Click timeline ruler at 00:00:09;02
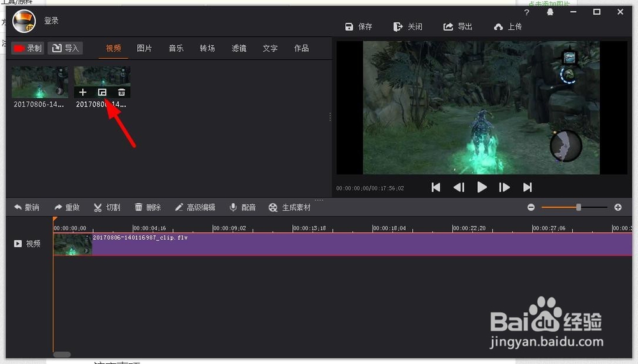 [x=230, y=228]
